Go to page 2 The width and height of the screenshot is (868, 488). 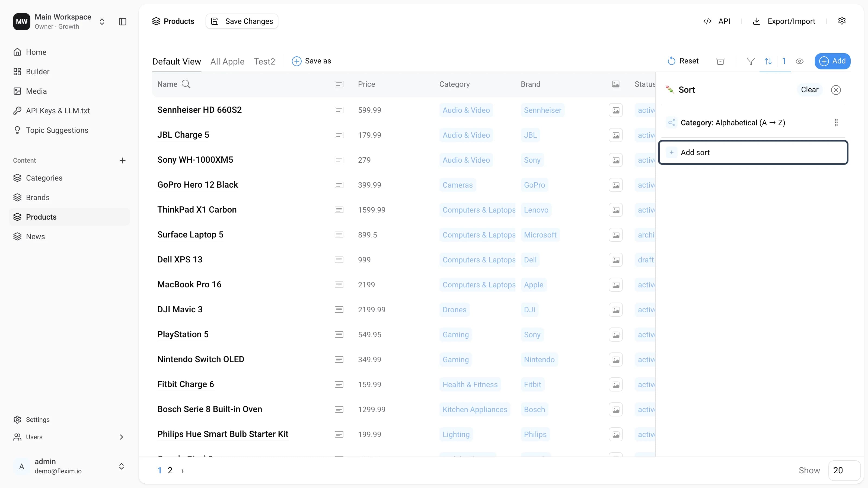170,470
